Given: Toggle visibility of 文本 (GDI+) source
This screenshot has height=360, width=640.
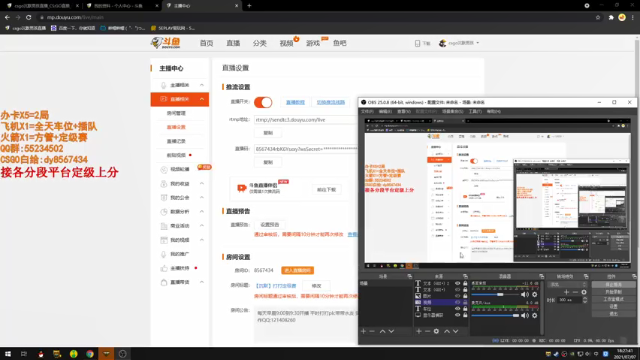Looking at the screenshot, I should [x=458, y=289].
